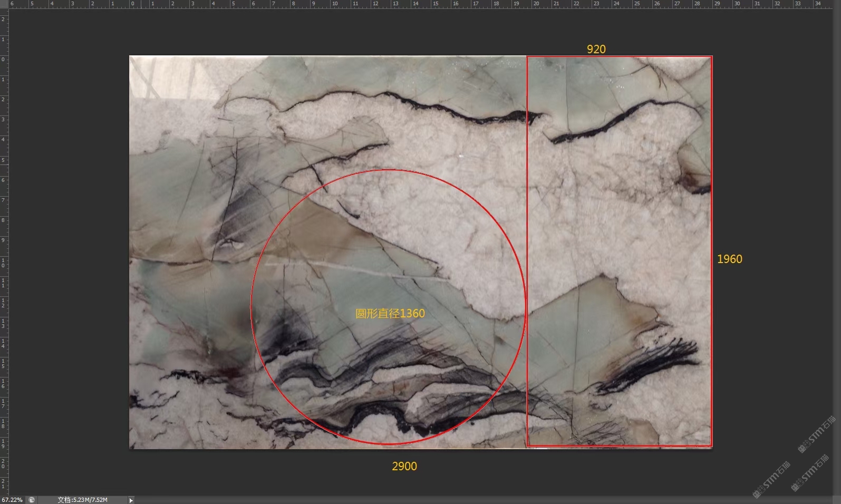Click the 20 mark on the horizontal ruler

point(536,4)
